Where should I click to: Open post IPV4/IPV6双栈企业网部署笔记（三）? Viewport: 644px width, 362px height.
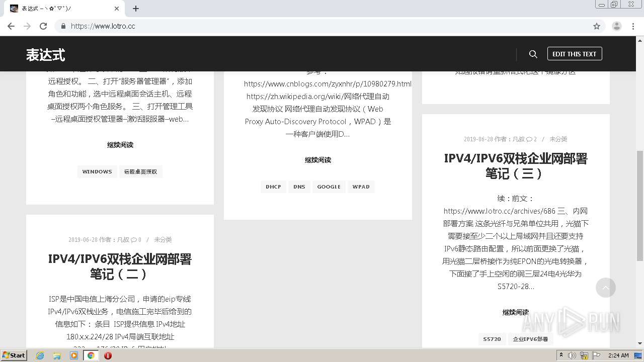pyautogui.click(x=516, y=166)
